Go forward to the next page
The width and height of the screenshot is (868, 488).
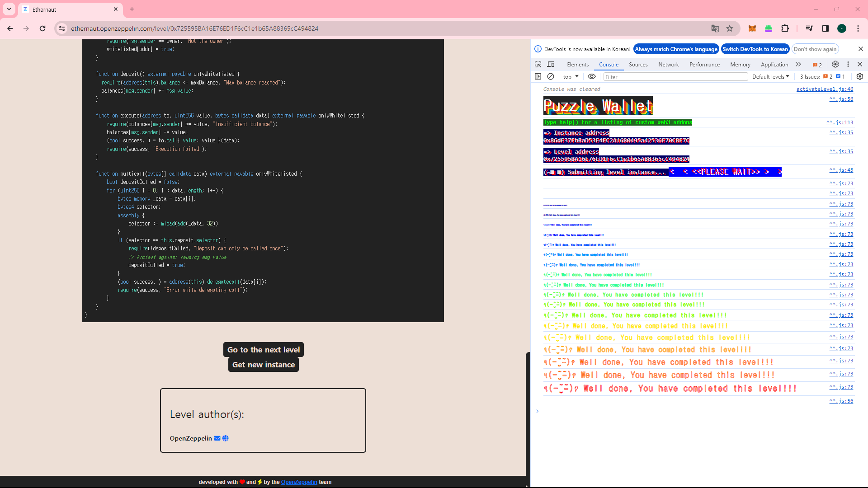tap(26, 28)
